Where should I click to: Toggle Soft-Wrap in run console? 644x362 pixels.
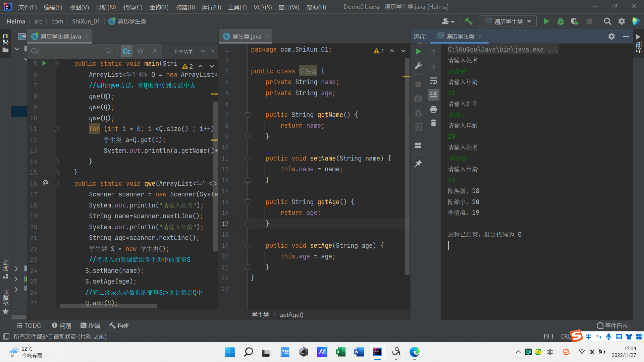[x=433, y=81]
